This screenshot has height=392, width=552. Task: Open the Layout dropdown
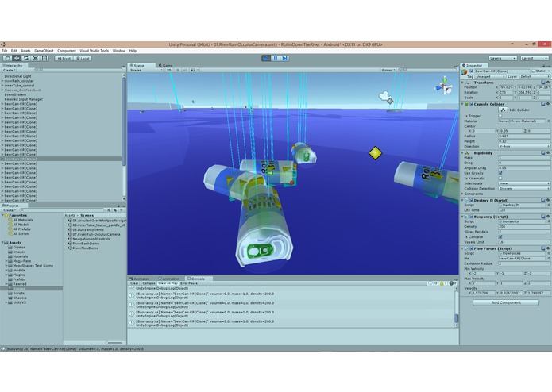535,59
